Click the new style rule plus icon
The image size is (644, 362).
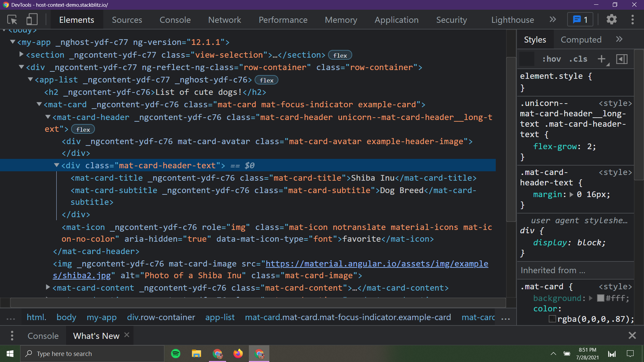602,59
